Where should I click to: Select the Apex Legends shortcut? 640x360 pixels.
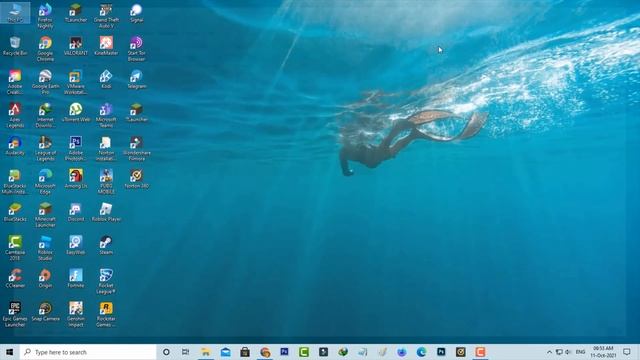tap(15, 115)
